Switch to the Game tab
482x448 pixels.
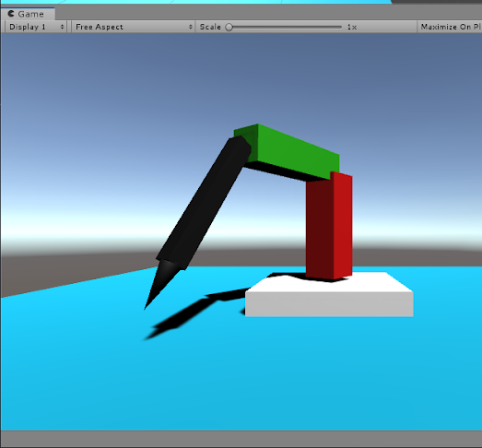(28, 14)
